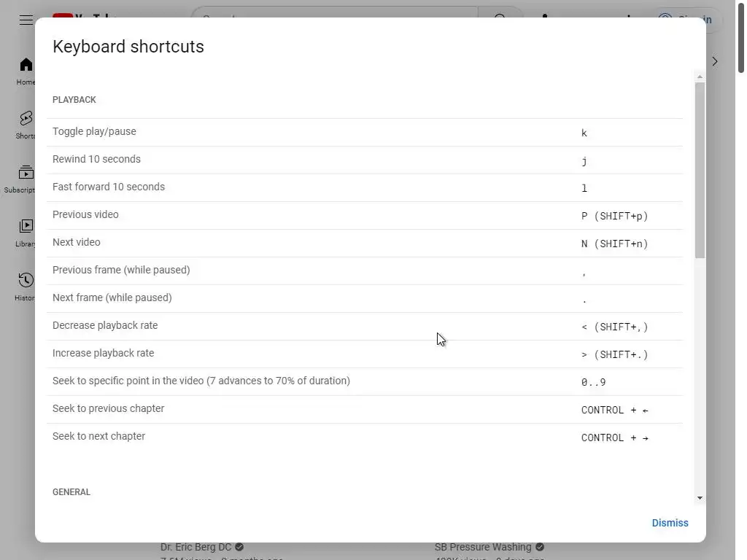Screen dimensions: 747x560
Task: Go to Home in the sidebar
Action: 26,71
